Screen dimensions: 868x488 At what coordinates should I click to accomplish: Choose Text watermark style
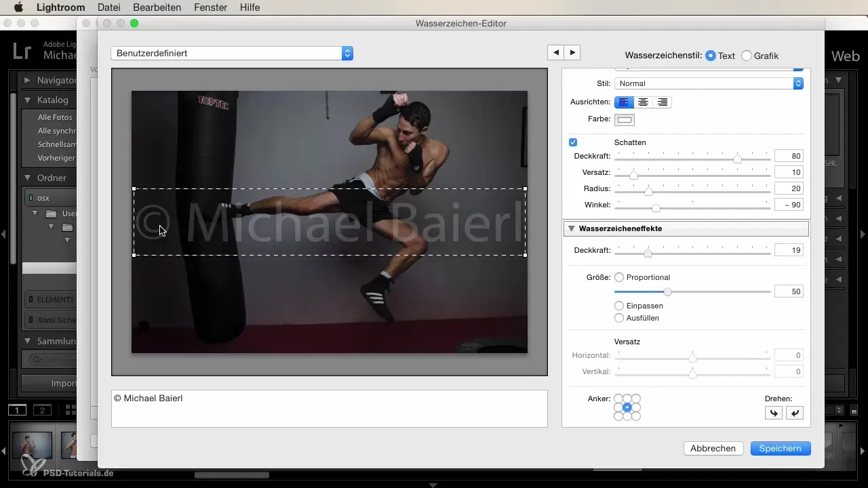[x=711, y=56]
